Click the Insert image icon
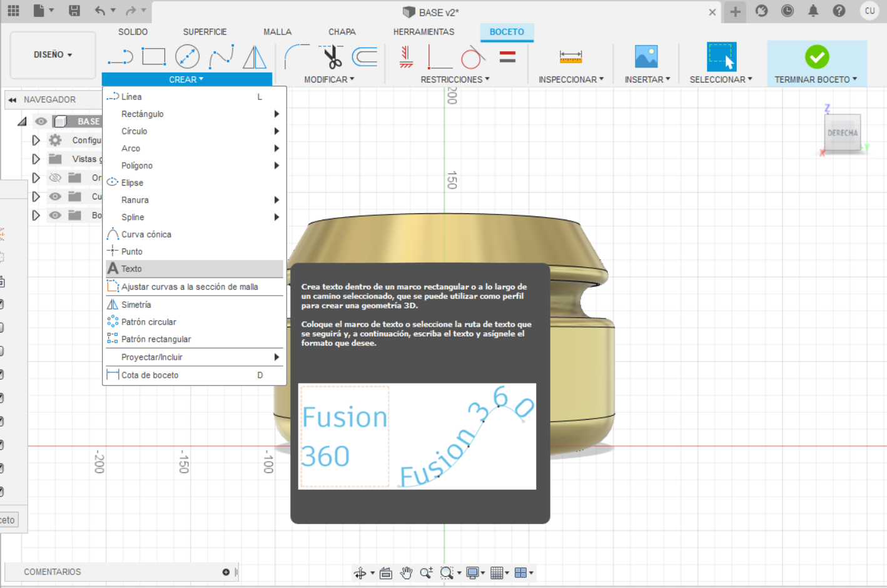The width and height of the screenshot is (887, 588). [646, 57]
